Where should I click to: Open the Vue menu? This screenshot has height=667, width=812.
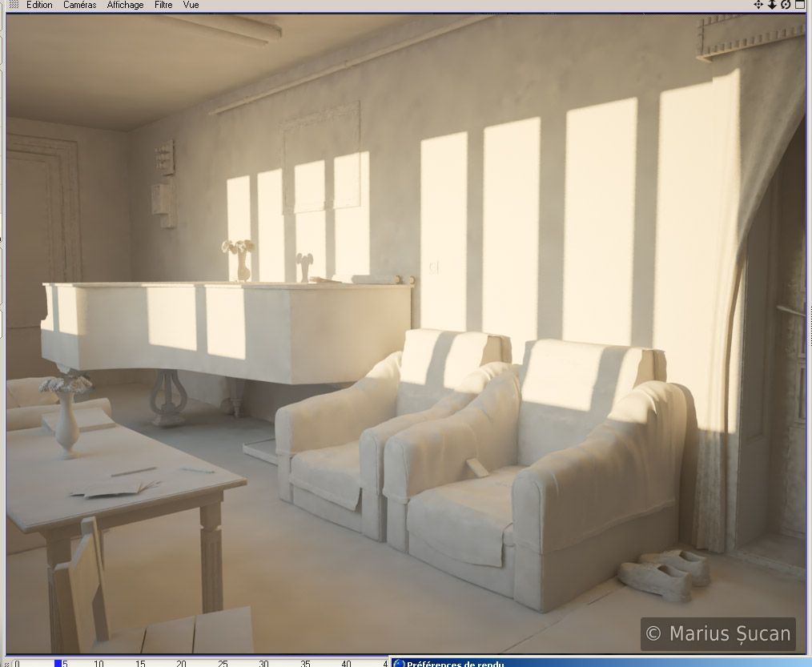point(191,5)
